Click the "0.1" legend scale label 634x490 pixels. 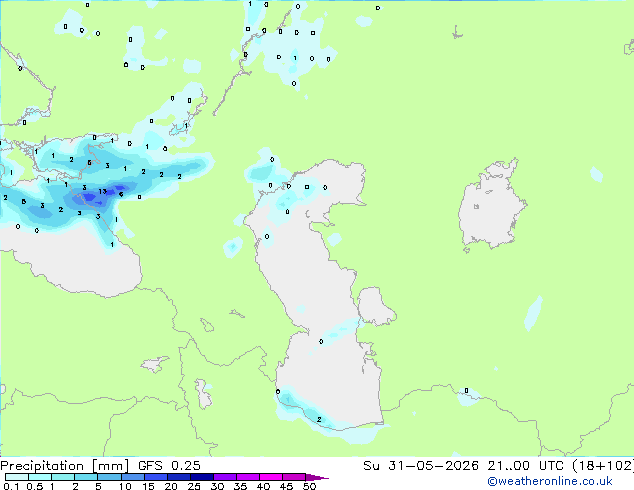tap(11, 486)
